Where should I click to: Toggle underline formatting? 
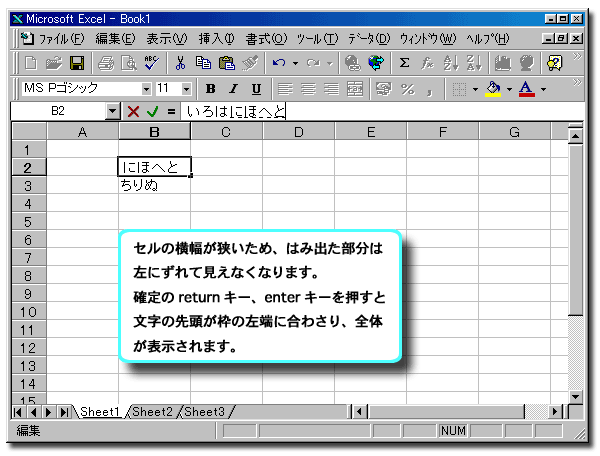tap(256, 89)
